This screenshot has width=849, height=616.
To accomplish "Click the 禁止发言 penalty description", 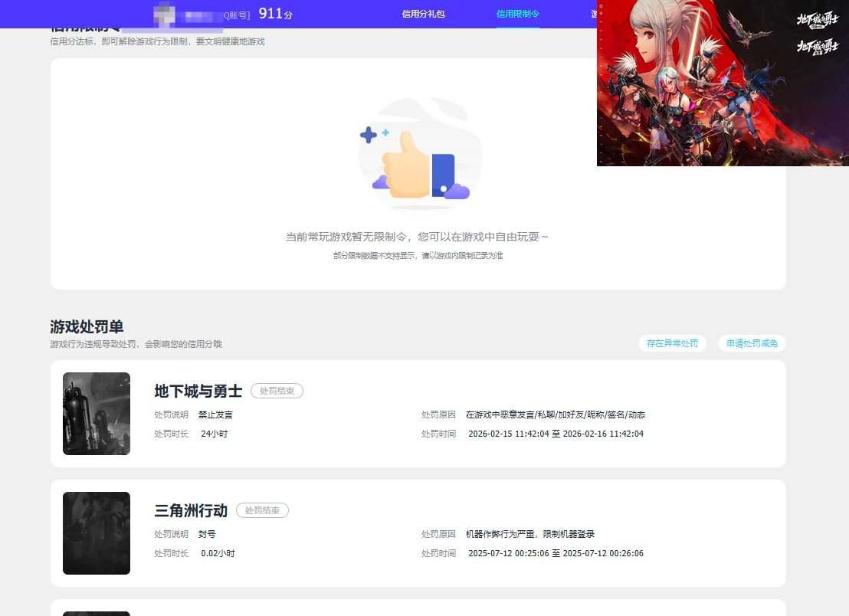I will pos(215,414).
